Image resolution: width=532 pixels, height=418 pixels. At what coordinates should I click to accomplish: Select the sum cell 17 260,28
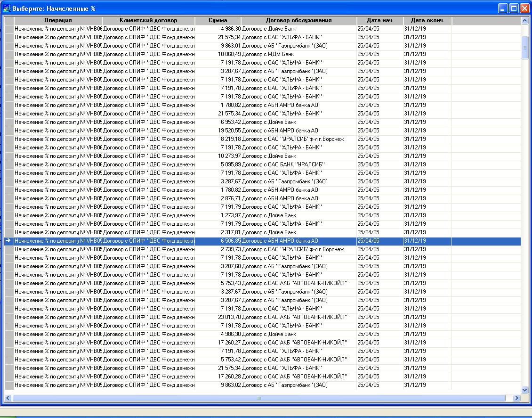coord(218,377)
